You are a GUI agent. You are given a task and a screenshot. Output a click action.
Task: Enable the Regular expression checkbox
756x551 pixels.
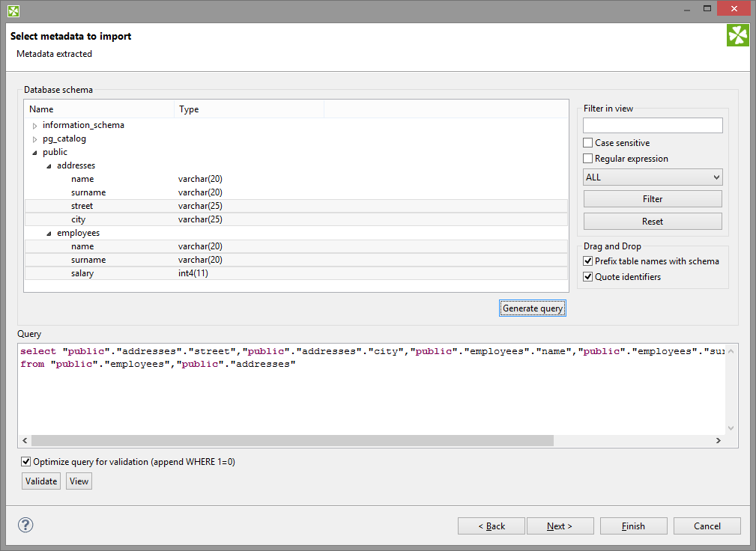tap(588, 159)
